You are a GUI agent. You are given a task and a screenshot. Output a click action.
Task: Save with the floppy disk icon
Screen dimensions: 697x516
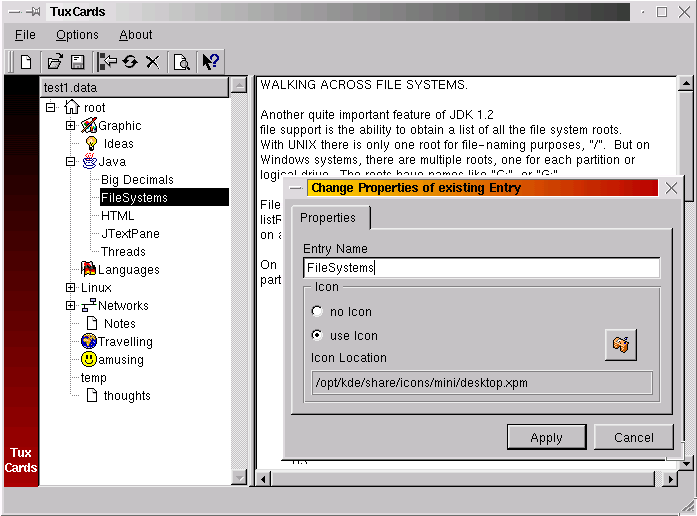[78, 62]
